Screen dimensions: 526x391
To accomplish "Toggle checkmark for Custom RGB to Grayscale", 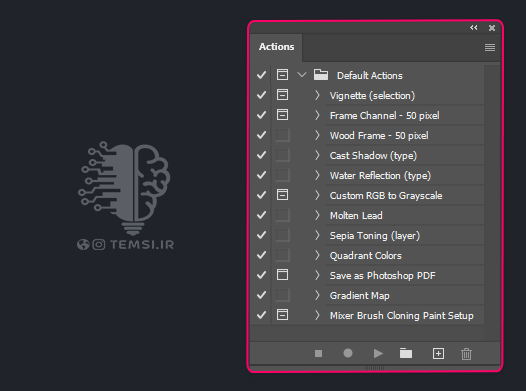I will click(x=261, y=195).
